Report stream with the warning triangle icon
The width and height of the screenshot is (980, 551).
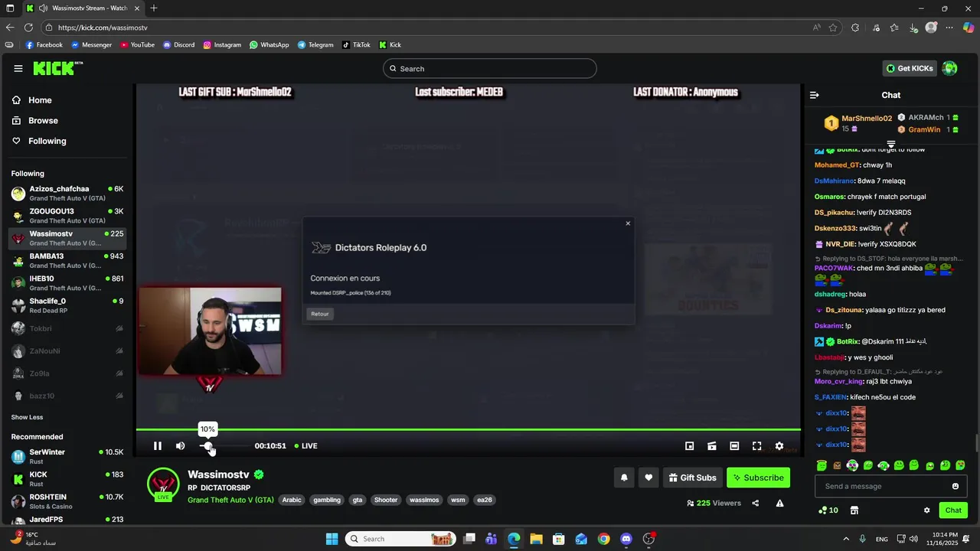[x=779, y=503]
